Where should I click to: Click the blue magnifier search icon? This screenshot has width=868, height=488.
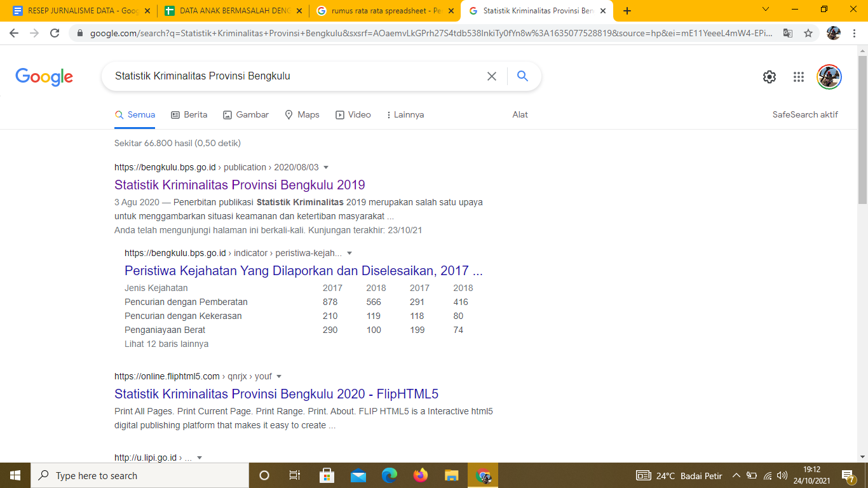(522, 76)
